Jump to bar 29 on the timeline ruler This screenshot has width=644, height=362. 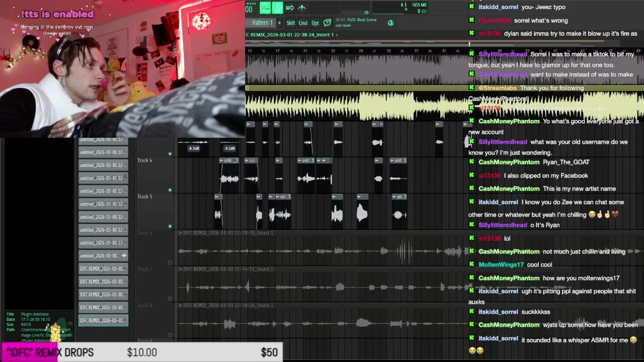pos(360,51)
